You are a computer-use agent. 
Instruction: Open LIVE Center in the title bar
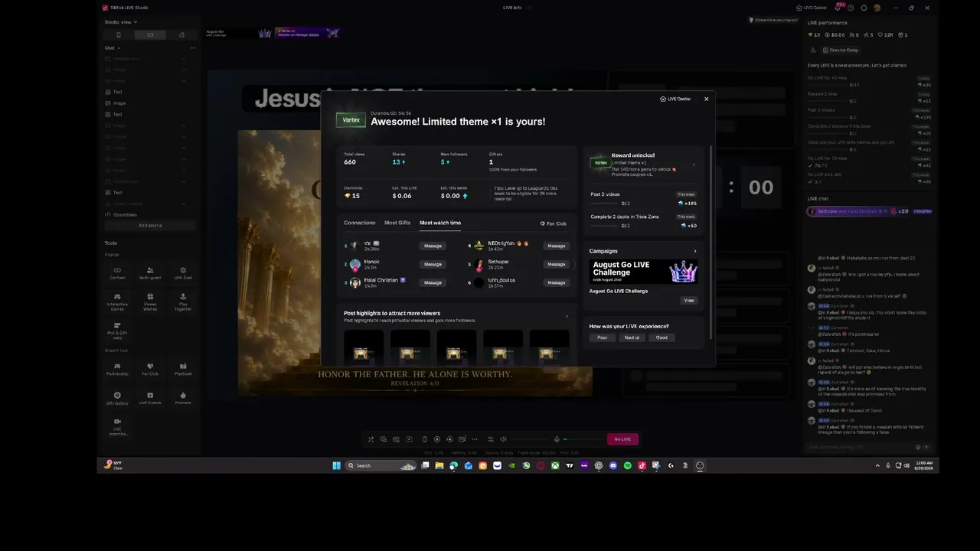click(812, 8)
